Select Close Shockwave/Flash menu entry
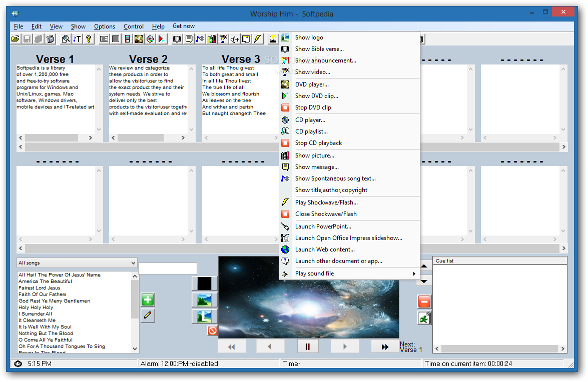 point(349,214)
